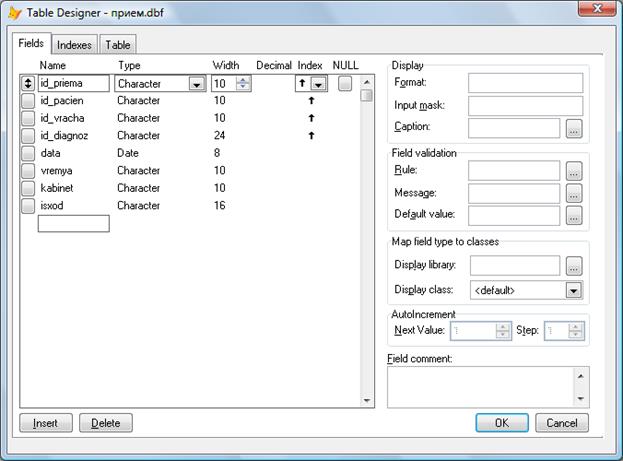This screenshot has height=461, width=623.
Task: Click the row mover handle beside id_priema
Action: pyautogui.click(x=28, y=84)
